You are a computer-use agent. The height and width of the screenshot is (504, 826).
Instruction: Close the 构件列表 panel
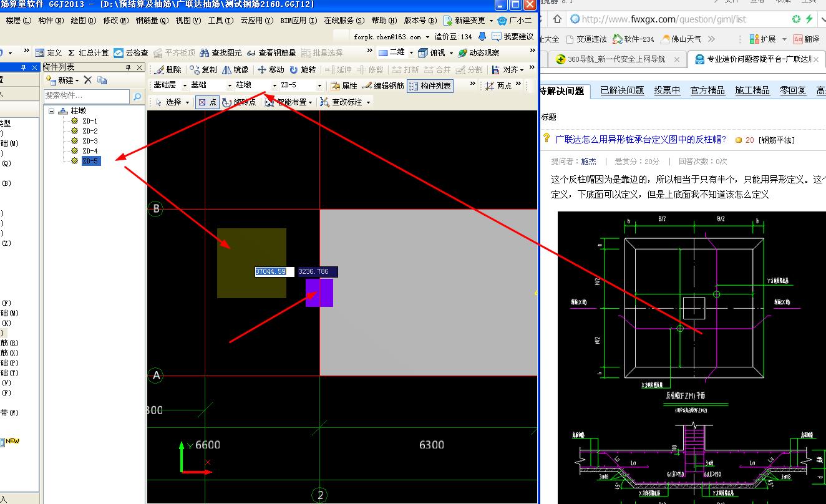click(140, 67)
